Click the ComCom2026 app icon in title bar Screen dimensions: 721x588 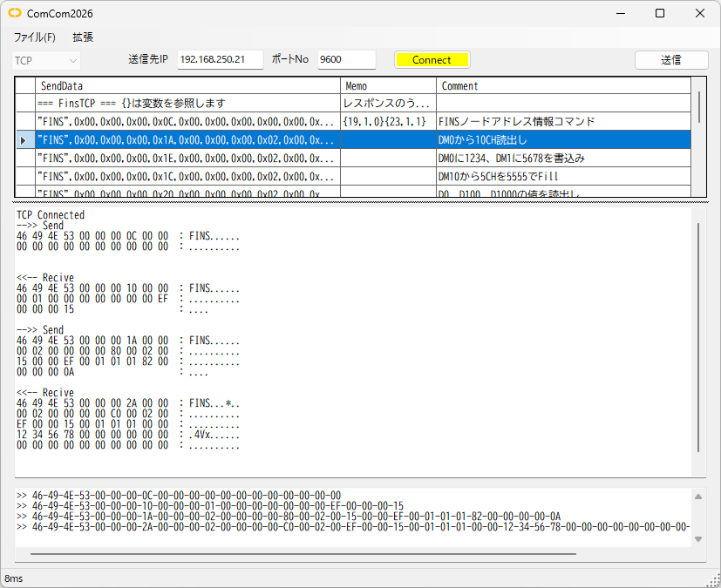15,13
